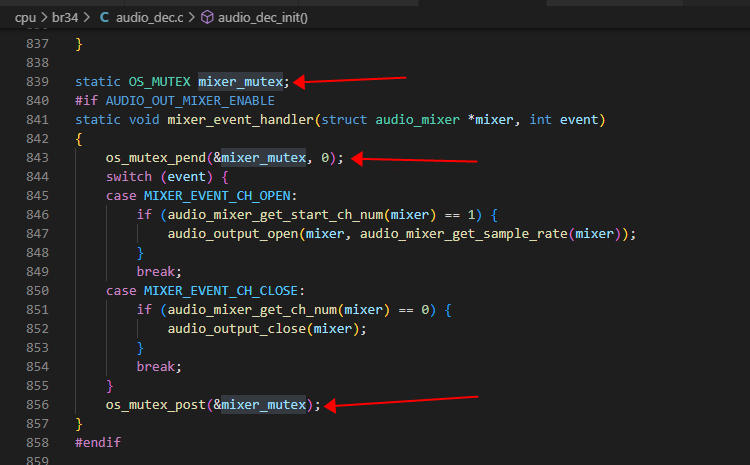Open audio_dec_init() symbol in breadcrumb
The width and height of the screenshot is (750, 465).
pos(263,18)
